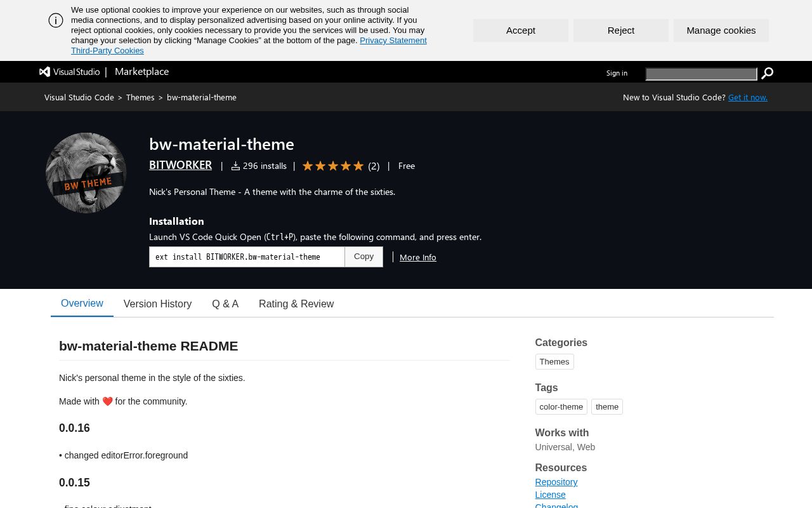This screenshot has height=508, width=812.
Task: Switch to the Overview tab
Action: pyautogui.click(x=82, y=304)
